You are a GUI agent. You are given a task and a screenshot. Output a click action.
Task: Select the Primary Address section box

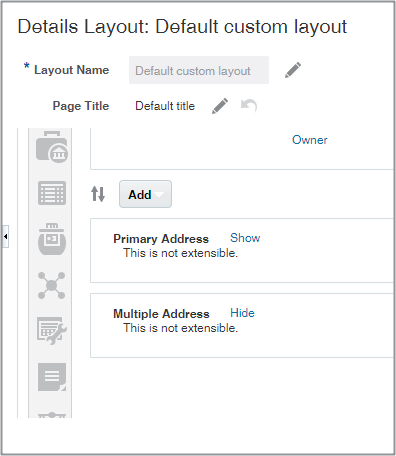click(242, 251)
